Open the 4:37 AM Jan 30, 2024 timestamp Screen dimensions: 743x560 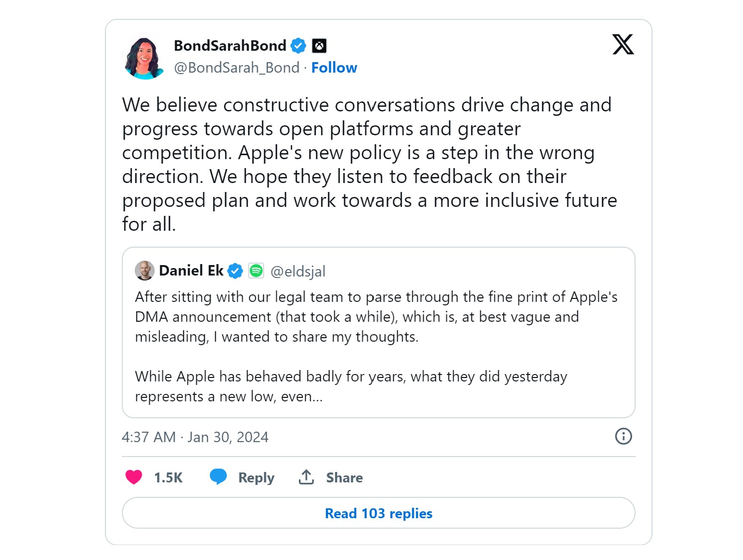point(195,437)
